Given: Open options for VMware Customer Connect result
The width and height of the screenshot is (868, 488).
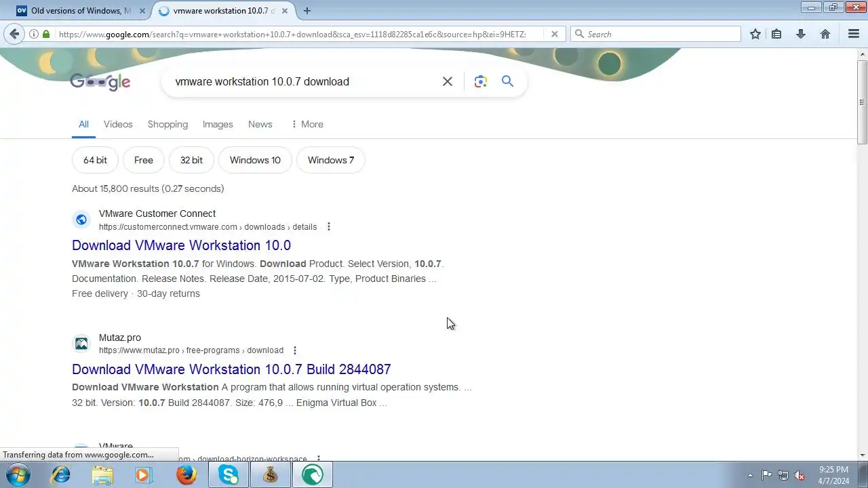Looking at the screenshot, I should coord(329,227).
